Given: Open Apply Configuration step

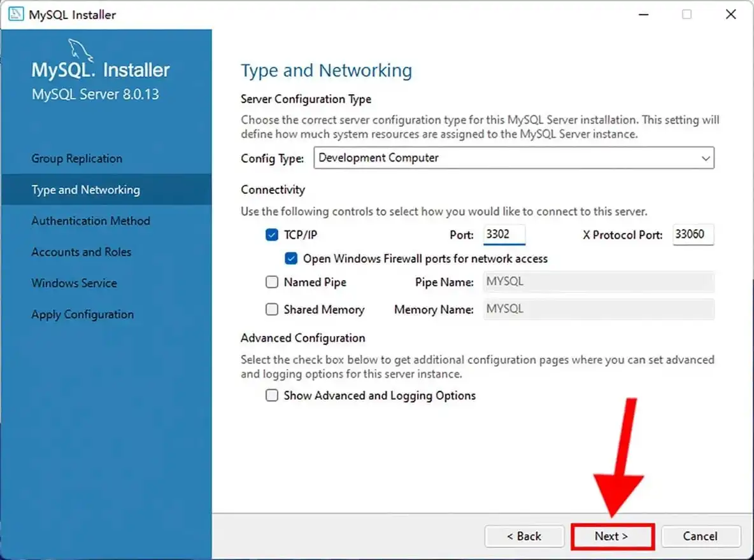Looking at the screenshot, I should click(x=83, y=314).
